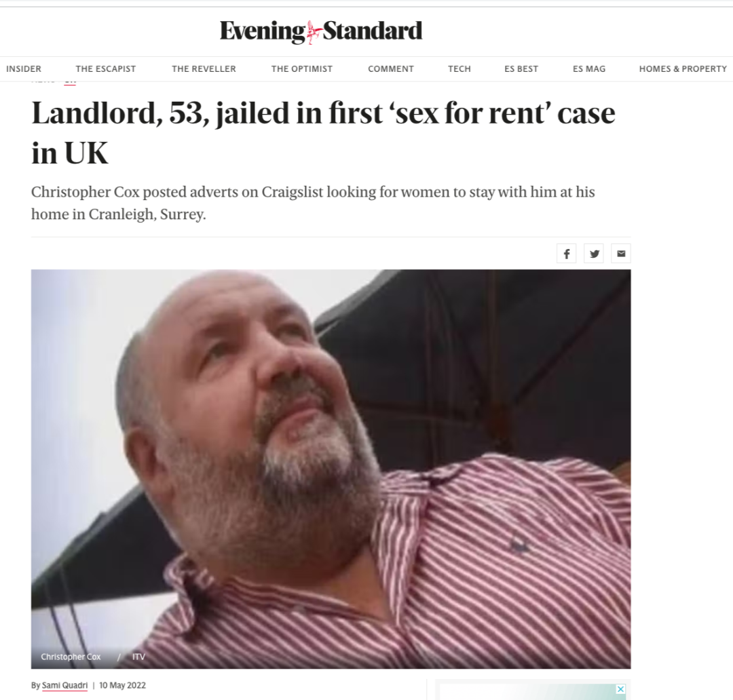Image resolution: width=733 pixels, height=700 pixels.
Task: Share article via email icon
Action: coord(621,254)
